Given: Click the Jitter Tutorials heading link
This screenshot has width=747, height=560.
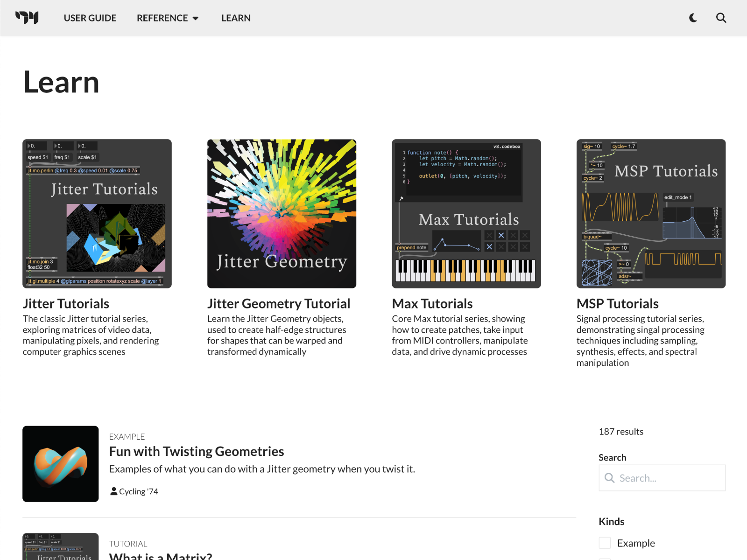Looking at the screenshot, I should tap(66, 304).
